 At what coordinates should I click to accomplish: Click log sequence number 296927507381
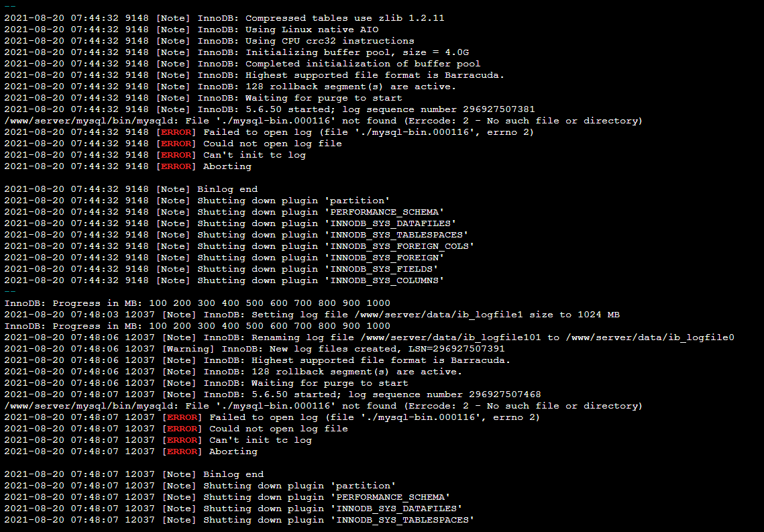(499, 109)
